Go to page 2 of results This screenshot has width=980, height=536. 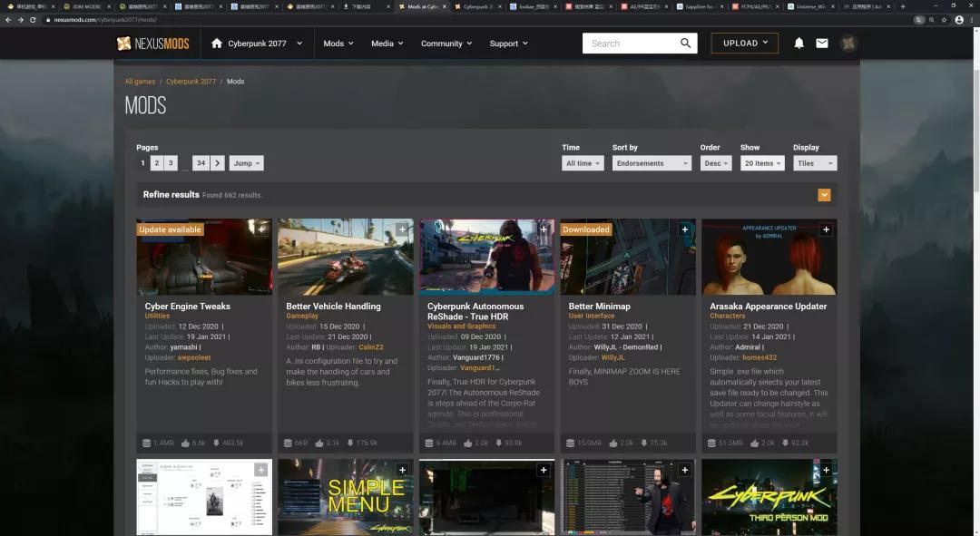point(157,163)
